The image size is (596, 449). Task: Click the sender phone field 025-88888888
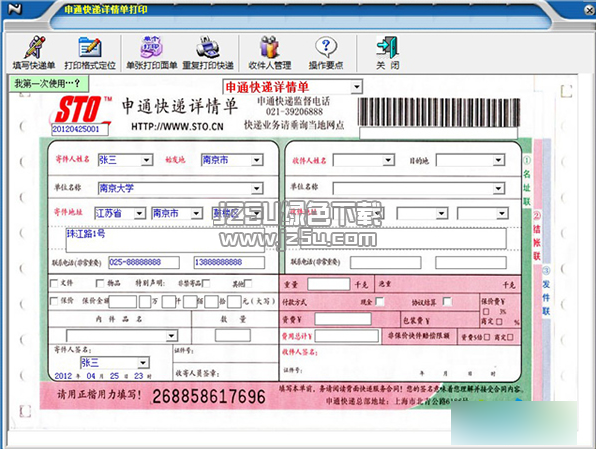144,262
